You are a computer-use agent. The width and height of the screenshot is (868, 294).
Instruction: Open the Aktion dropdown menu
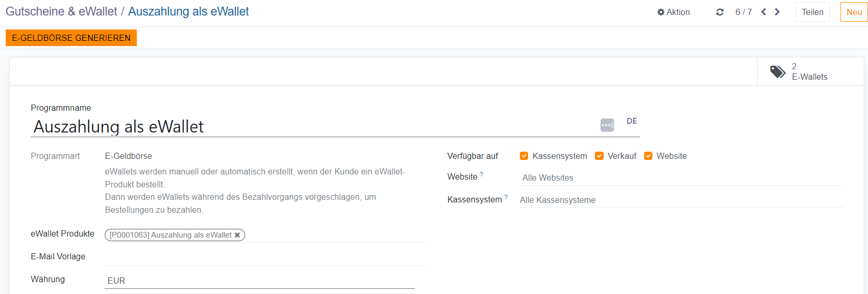(x=673, y=12)
